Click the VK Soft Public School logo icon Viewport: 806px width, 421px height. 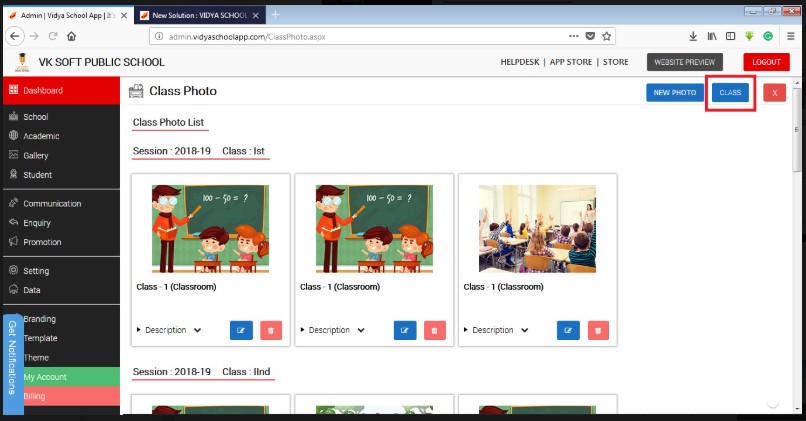[22, 62]
